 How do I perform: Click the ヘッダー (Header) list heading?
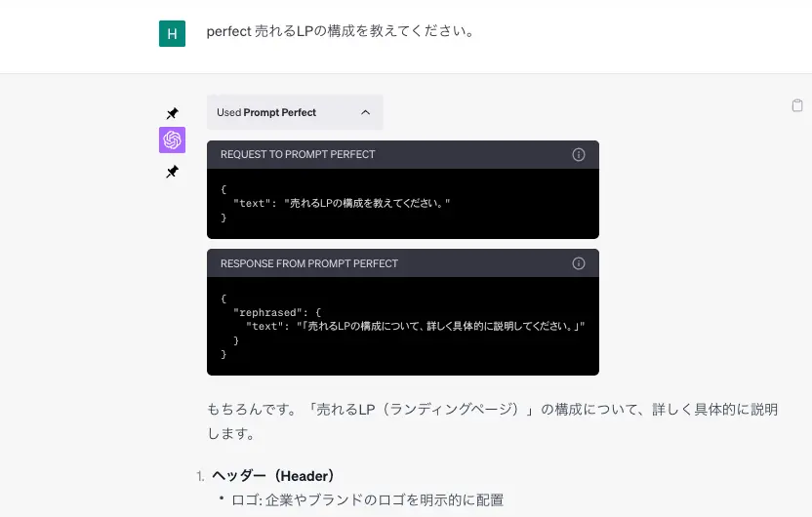[x=273, y=476]
